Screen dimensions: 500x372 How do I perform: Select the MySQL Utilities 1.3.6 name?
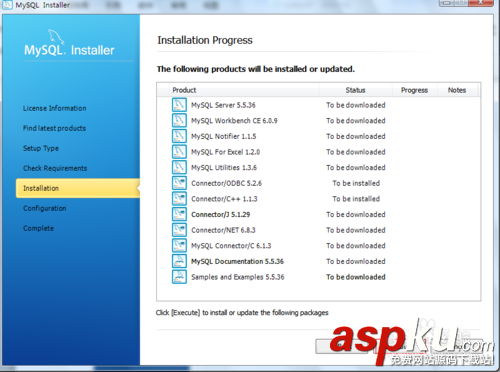click(x=224, y=168)
